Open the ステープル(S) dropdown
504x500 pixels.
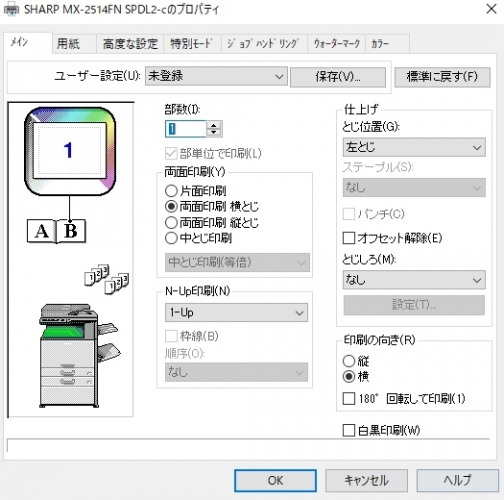coord(414,188)
